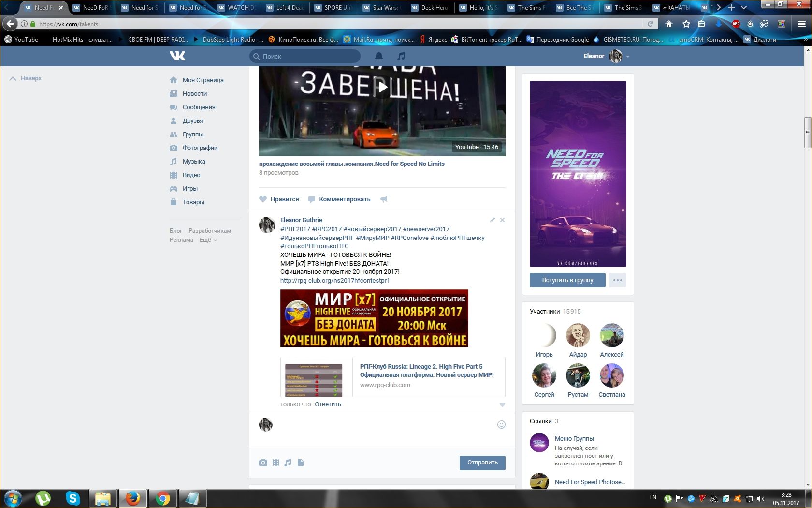Image resolution: width=812 pixels, height=508 pixels.
Task: Play the Need for Speed video
Action: pyautogui.click(x=382, y=87)
